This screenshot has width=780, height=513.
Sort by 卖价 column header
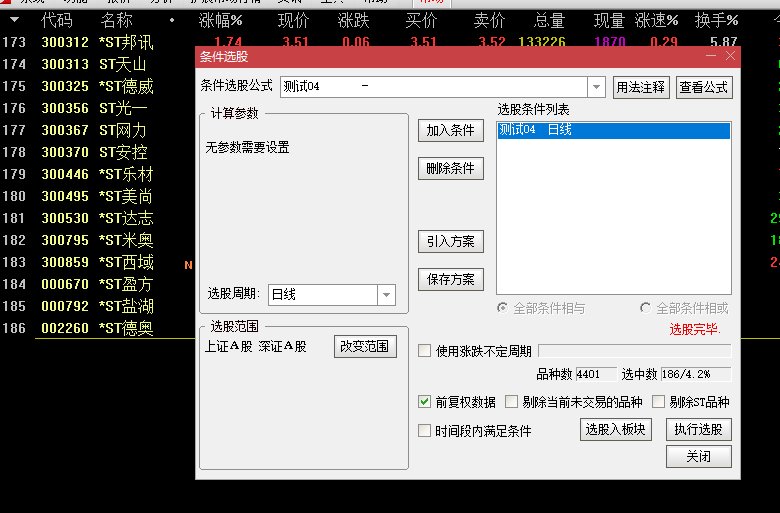[489, 20]
